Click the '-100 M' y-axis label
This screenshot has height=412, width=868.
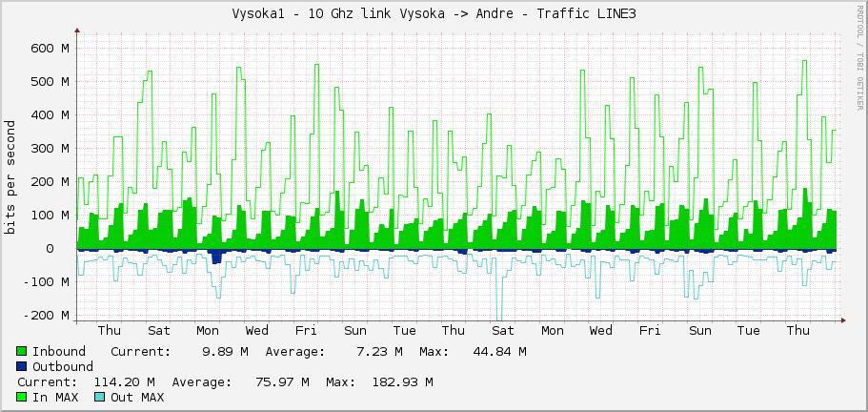point(46,282)
